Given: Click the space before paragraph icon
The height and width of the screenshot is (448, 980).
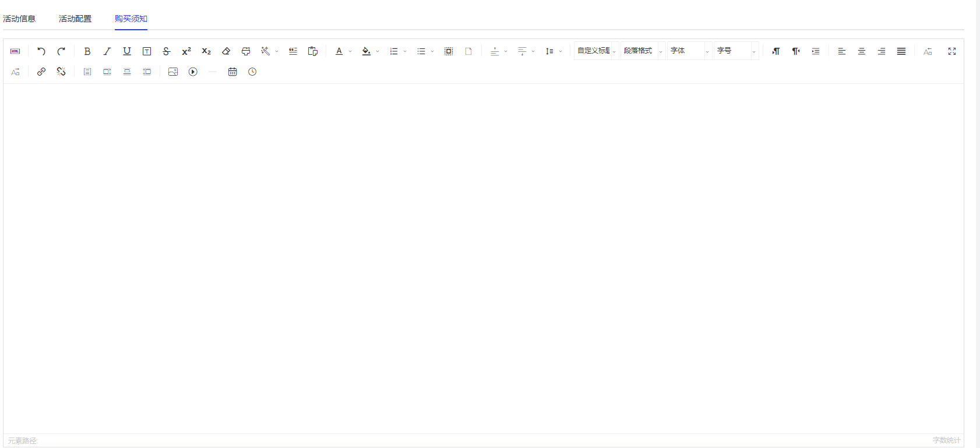Looking at the screenshot, I should (495, 51).
